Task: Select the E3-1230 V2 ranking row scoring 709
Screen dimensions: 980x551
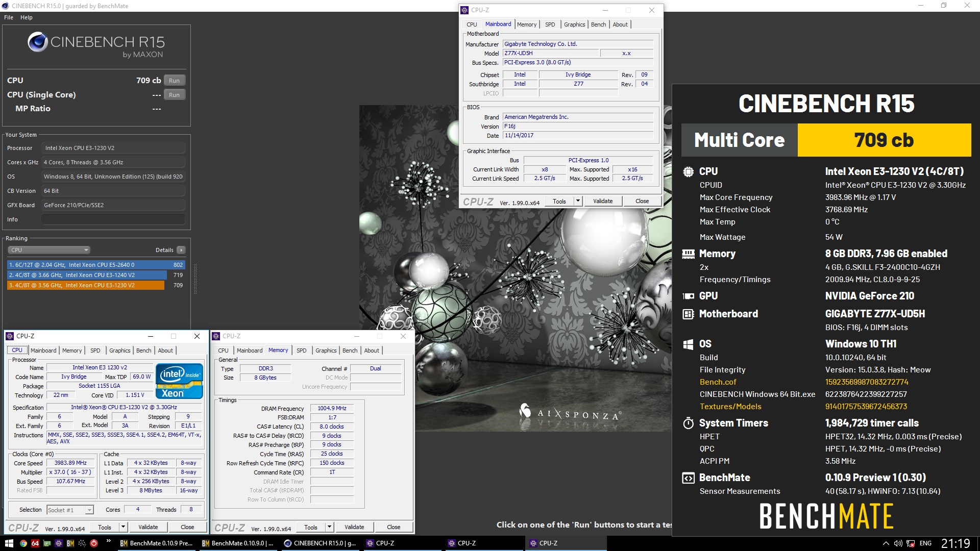Action: pyautogui.click(x=96, y=285)
